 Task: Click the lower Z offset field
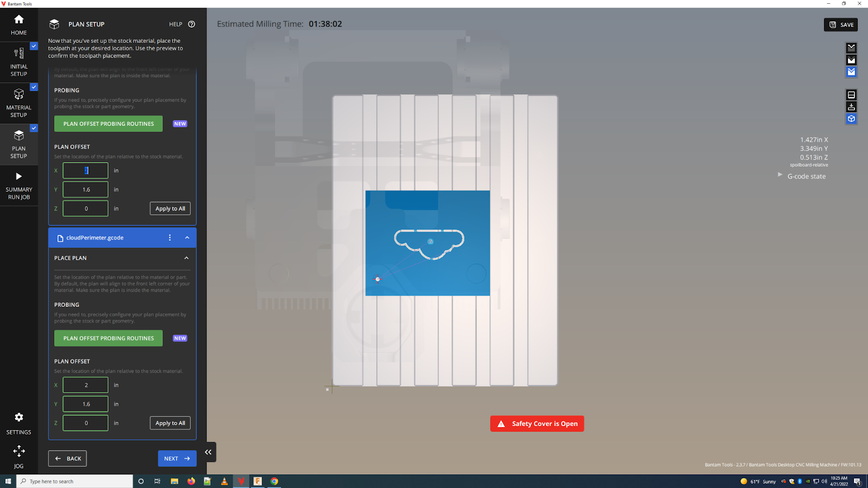point(86,423)
